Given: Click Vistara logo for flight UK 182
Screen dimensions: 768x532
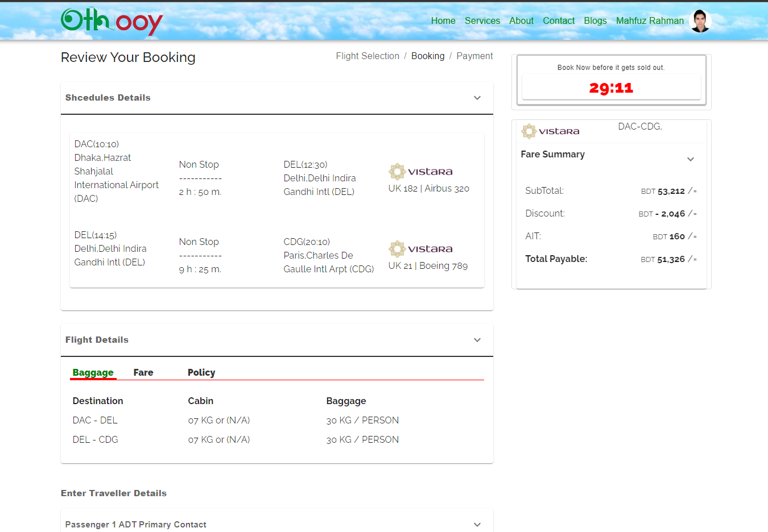Looking at the screenshot, I should click(420, 171).
